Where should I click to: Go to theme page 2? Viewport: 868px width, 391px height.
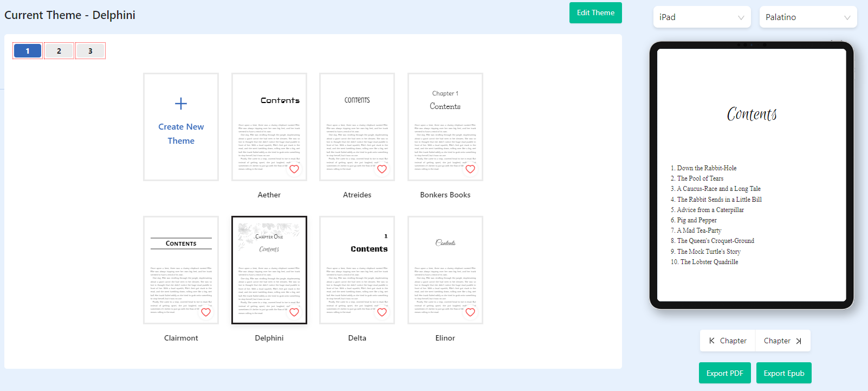pos(59,51)
